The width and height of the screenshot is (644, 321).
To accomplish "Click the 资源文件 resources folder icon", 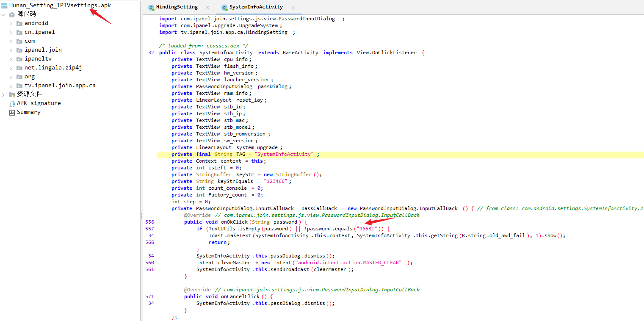I will click(x=12, y=94).
